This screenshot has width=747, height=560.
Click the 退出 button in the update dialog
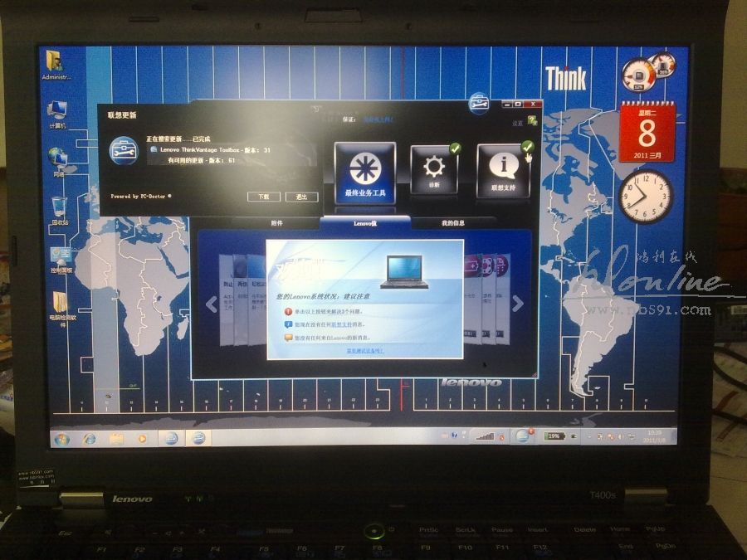tap(300, 197)
